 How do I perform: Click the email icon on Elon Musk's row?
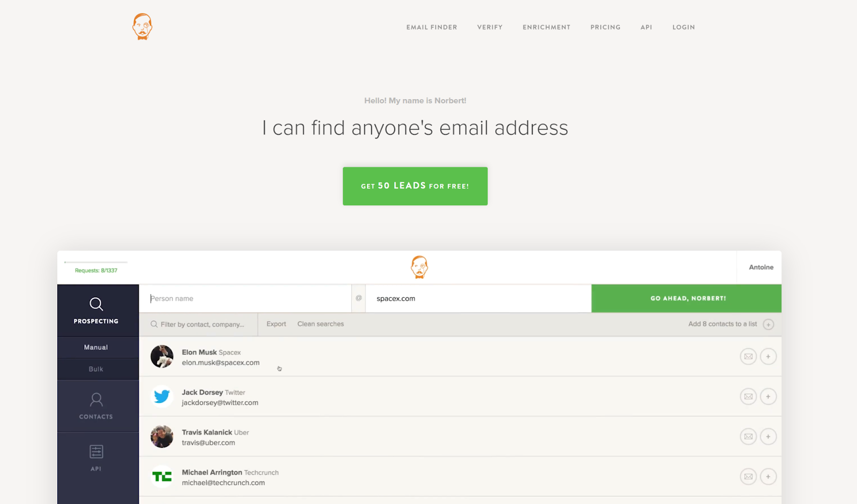(x=748, y=357)
